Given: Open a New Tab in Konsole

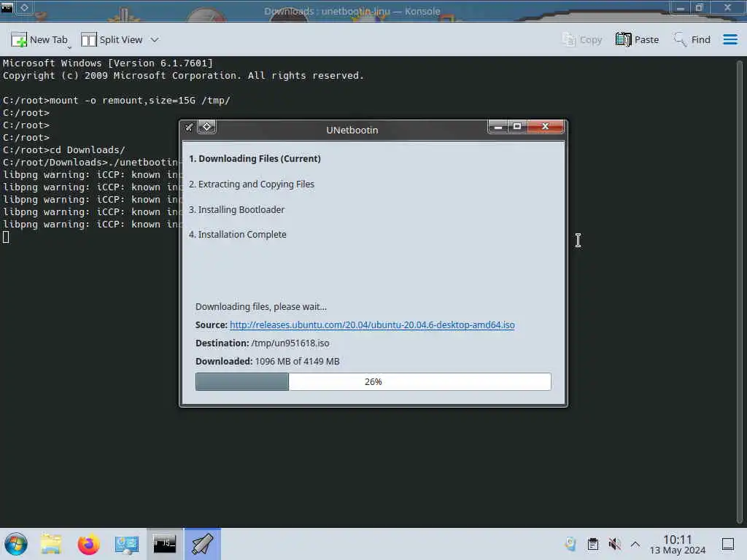Looking at the screenshot, I should [40, 40].
